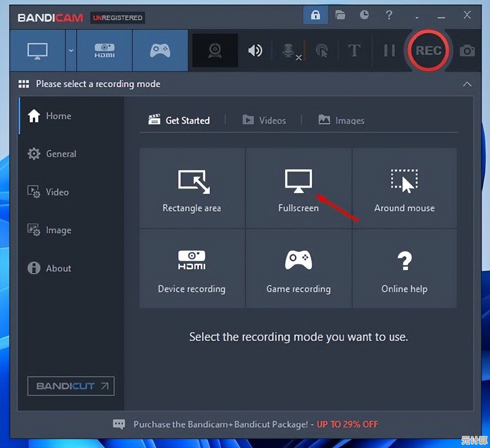Switch to Images tab
The width and height of the screenshot is (490, 448).
(x=341, y=120)
